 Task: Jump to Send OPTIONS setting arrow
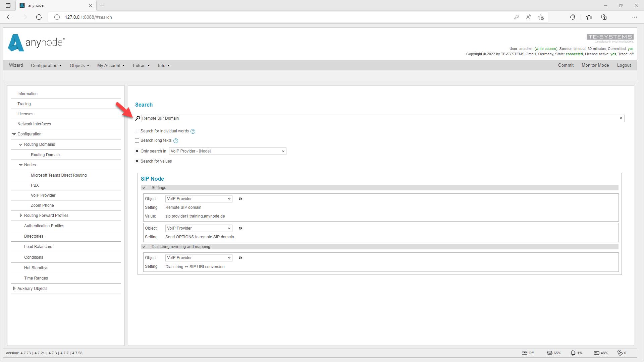click(x=240, y=228)
